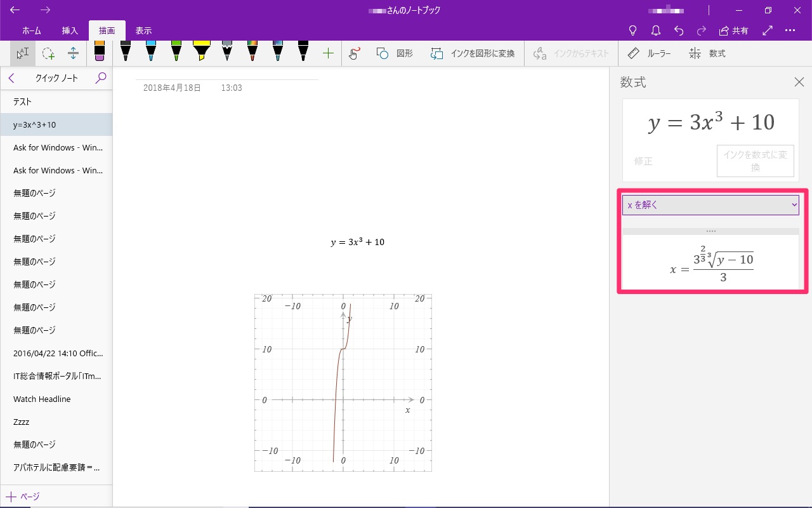Toggle draw with touch mode
812x508 pixels.
tap(355, 53)
